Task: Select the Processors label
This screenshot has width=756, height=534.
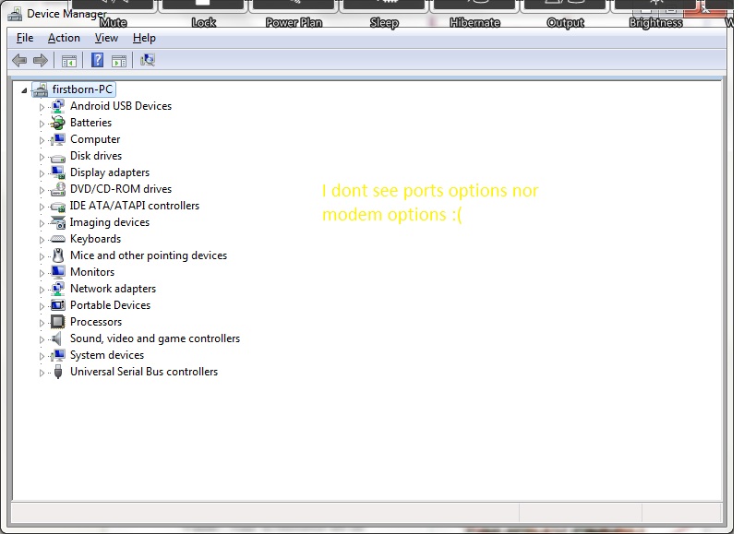Action: click(x=96, y=322)
